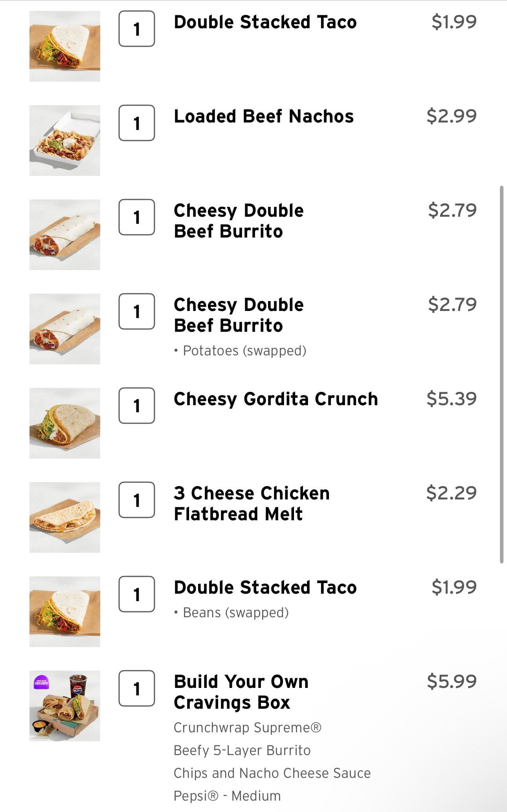
Task: Click the quantity box for Loaded Beef Nachos
Action: click(x=136, y=123)
